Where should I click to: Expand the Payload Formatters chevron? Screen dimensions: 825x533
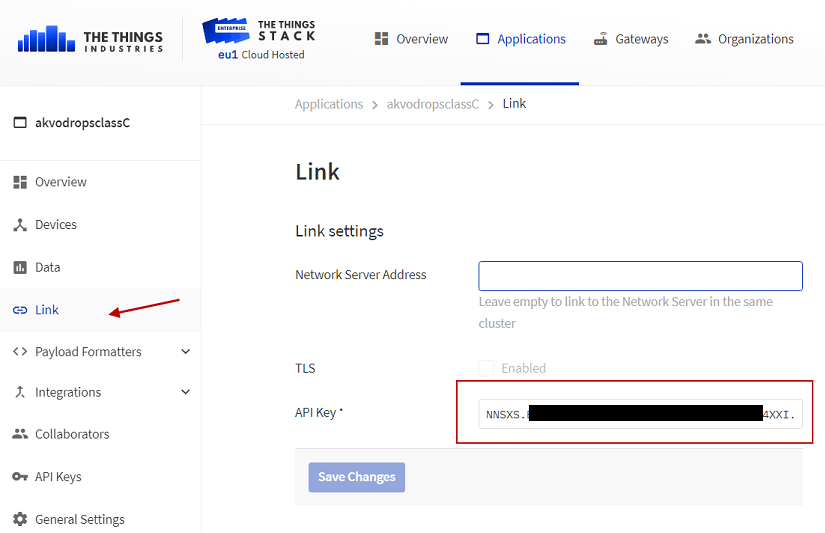point(186,351)
